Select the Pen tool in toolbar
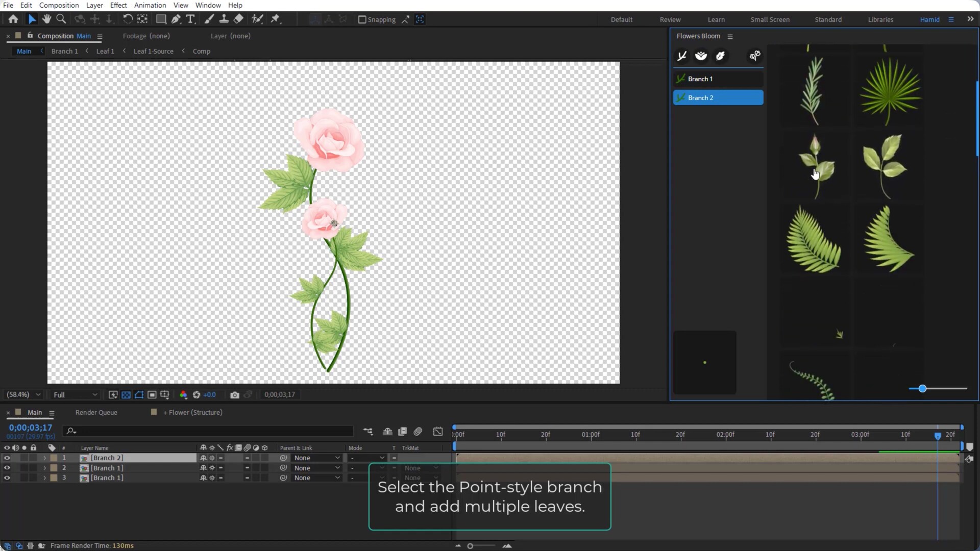This screenshot has height=551, width=980. click(x=176, y=19)
